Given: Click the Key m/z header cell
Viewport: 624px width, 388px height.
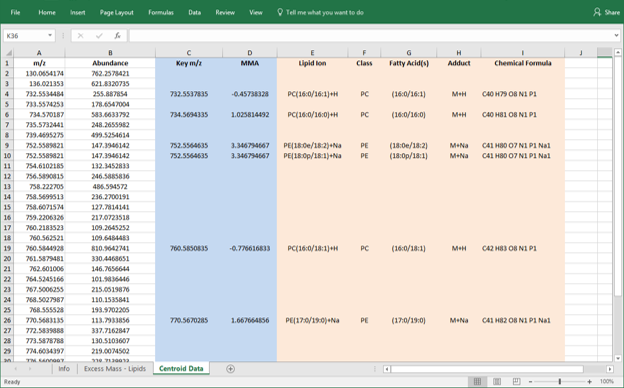Looking at the screenshot, I should (x=189, y=63).
